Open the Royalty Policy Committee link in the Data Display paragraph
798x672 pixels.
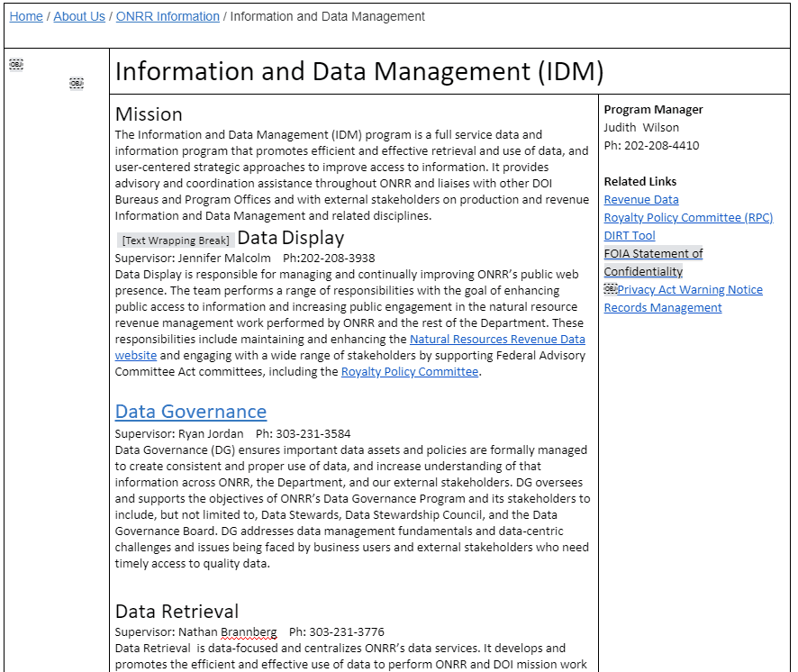coord(410,371)
